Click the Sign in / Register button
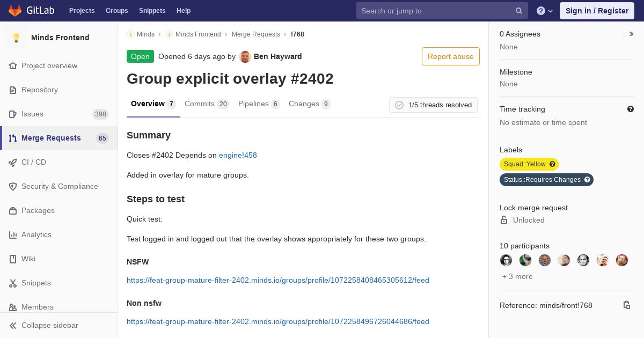The image size is (644, 338). coord(597,11)
